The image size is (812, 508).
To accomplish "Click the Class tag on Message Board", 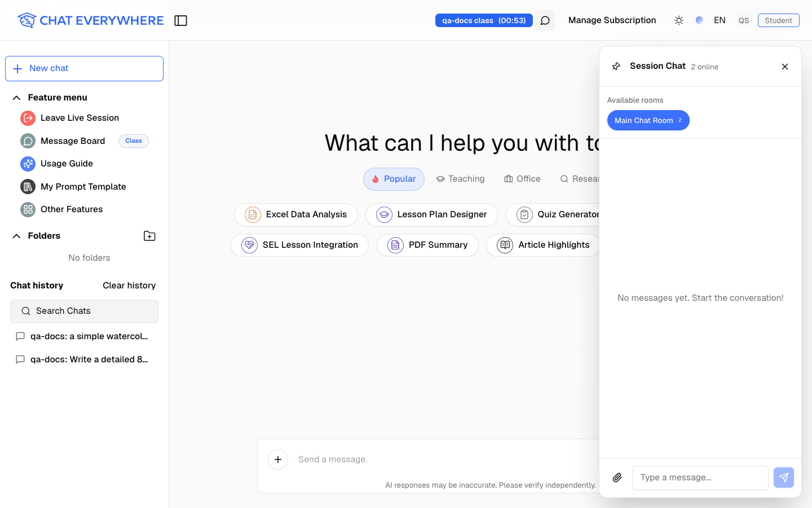I will tap(134, 141).
